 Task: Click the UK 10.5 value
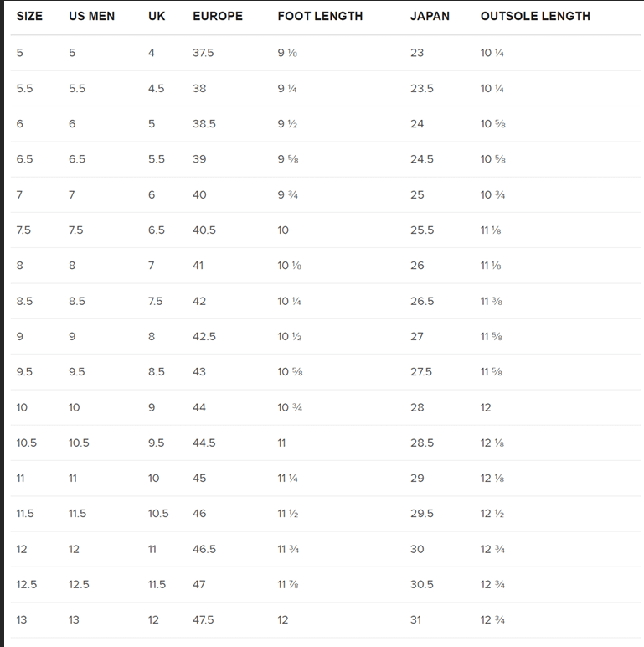pyautogui.click(x=158, y=513)
